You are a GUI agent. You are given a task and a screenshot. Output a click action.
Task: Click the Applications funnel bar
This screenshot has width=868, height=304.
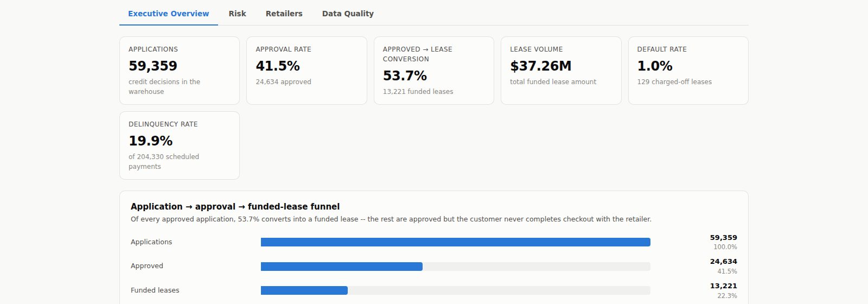(456, 242)
